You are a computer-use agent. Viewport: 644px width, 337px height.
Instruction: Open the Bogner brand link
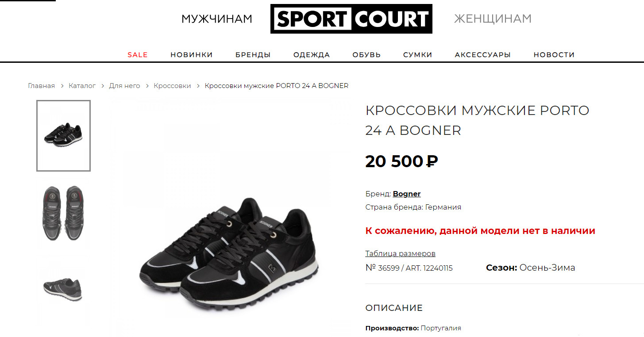tap(407, 194)
